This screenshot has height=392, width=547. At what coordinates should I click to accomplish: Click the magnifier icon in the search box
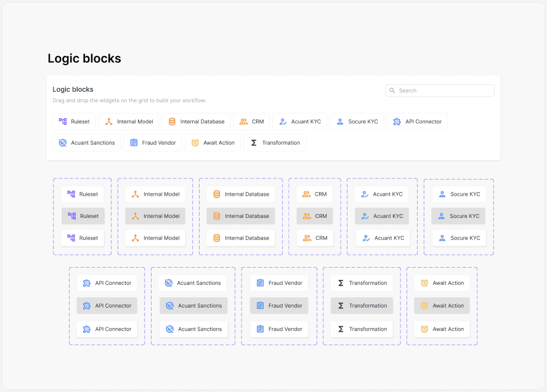click(392, 90)
